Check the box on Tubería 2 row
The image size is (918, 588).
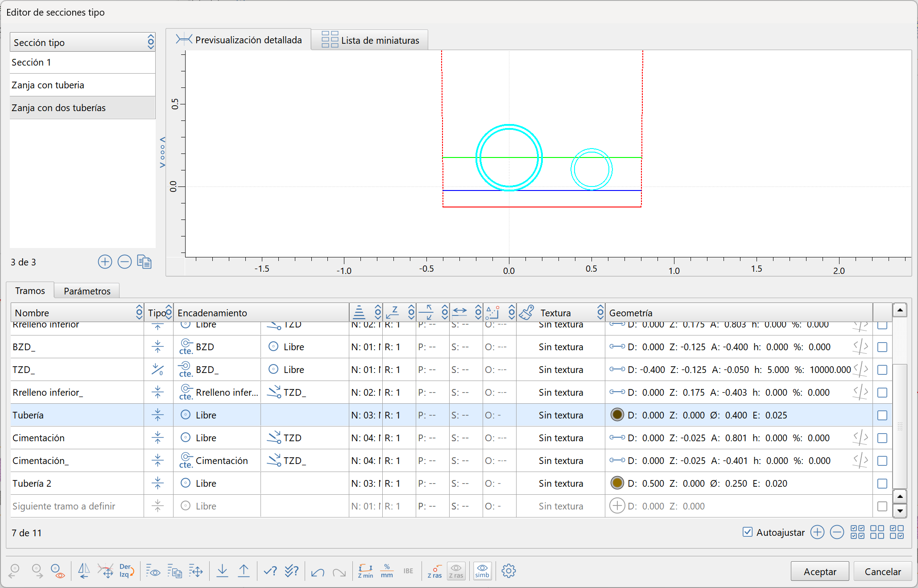pyautogui.click(x=882, y=484)
